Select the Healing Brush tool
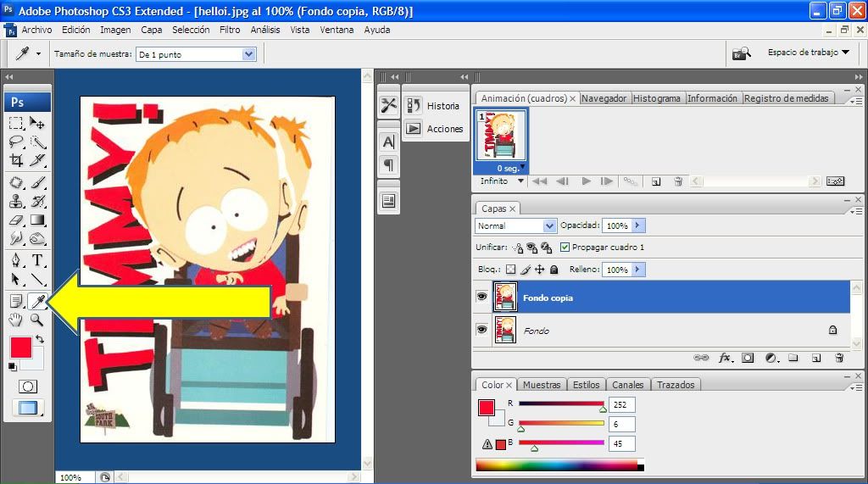Viewport: 868px width, 484px height. [x=16, y=182]
